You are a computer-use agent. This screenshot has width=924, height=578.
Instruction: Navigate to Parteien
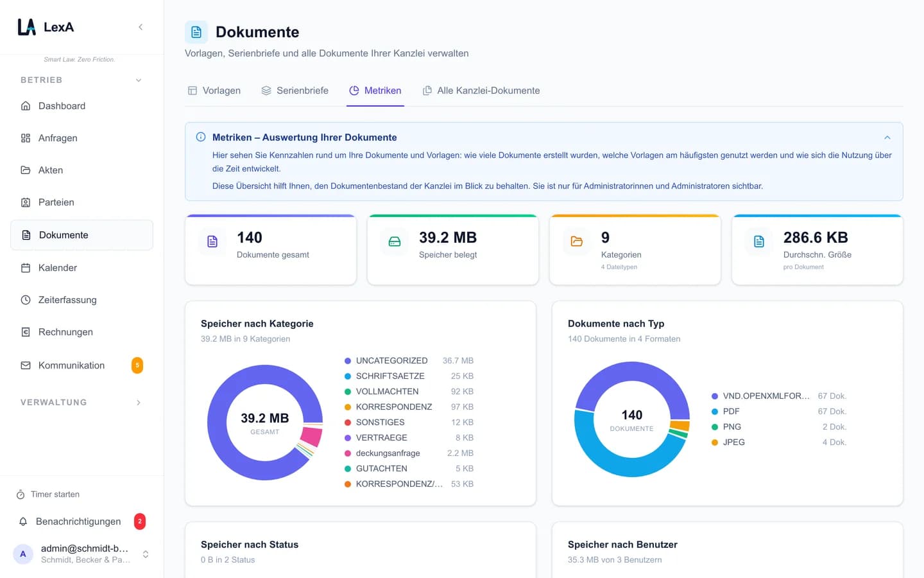click(81, 202)
